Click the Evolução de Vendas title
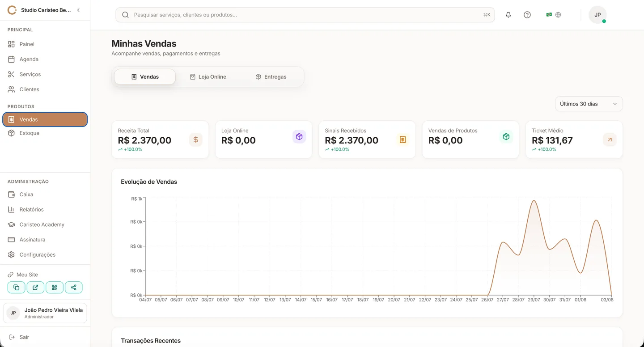Viewport: 644px width, 347px height. [149, 182]
